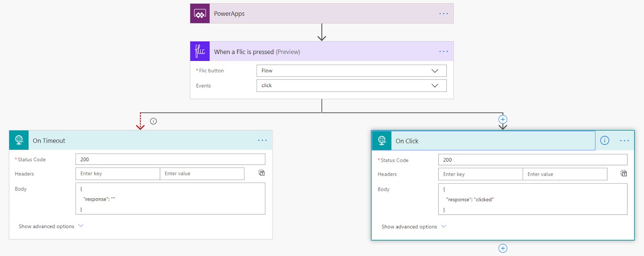Edit On Click Status Code field
Viewport: 644px width, 256px height.
533,160
